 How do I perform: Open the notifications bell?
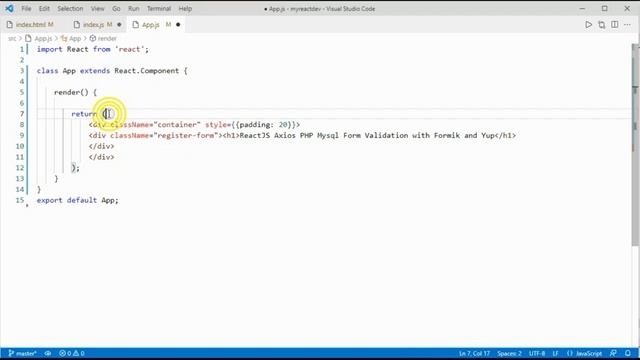[628, 353]
